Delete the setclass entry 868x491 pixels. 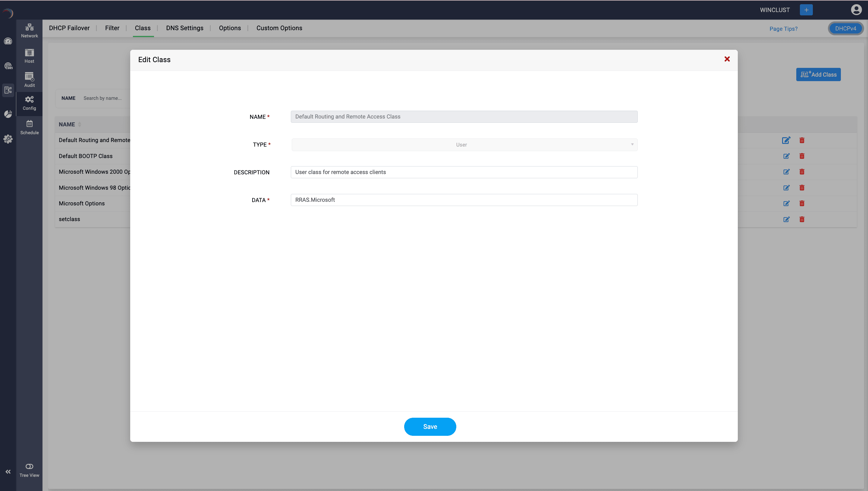coord(802,219)
